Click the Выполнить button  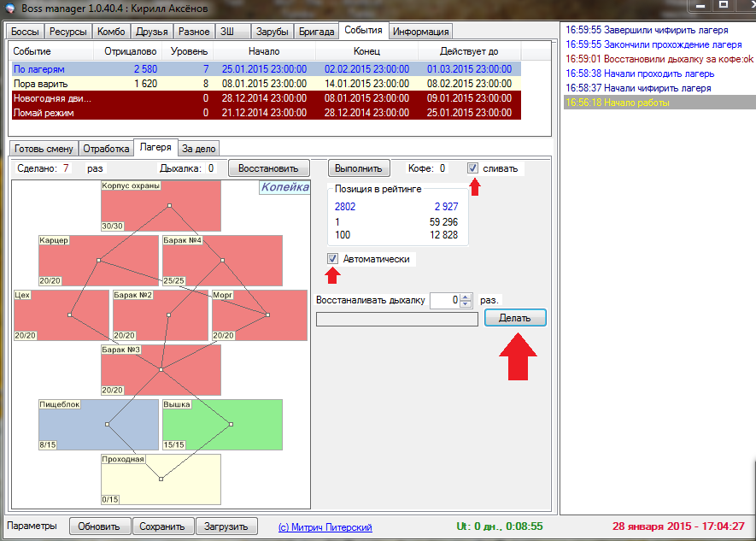pyautogui.click(x=360, y=168)
